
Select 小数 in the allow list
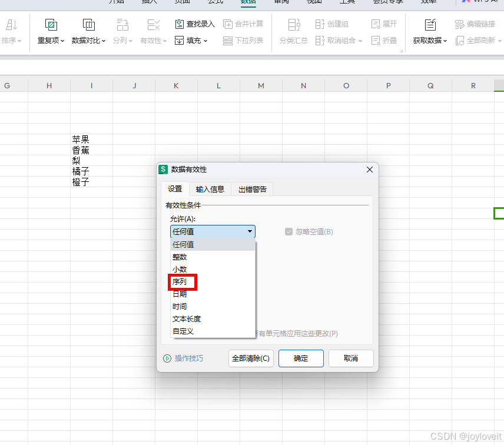[213, 269]
